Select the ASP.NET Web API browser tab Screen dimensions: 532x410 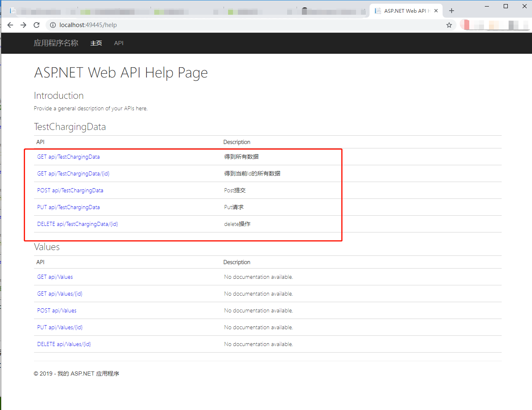(406, 11)
